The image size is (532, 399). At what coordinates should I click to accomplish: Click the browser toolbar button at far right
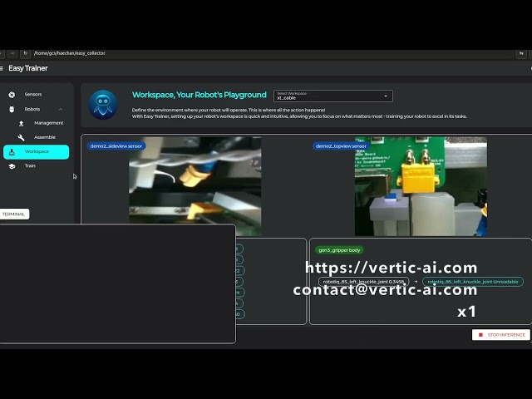tap(521, 53)
